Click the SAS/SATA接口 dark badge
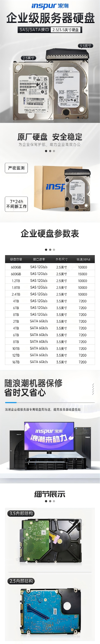The image size is (100, 644). pos(34,29)
